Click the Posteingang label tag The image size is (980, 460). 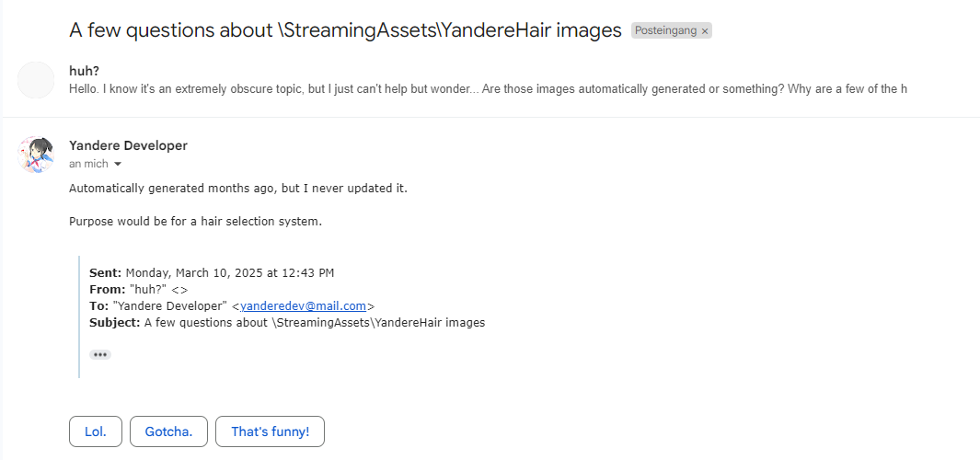[x=663, y=31]
